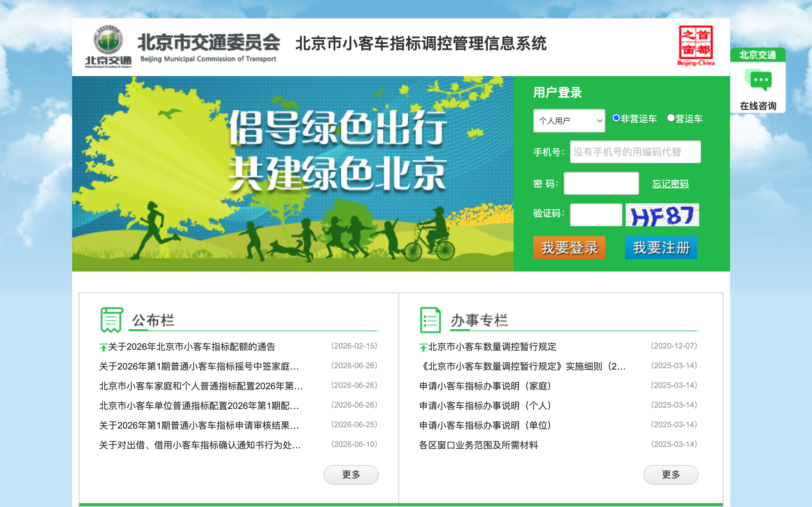Click the 忘记密码 link
Image resolution: width=812 pixels, height=507 pixels.
tap(670, 184)
